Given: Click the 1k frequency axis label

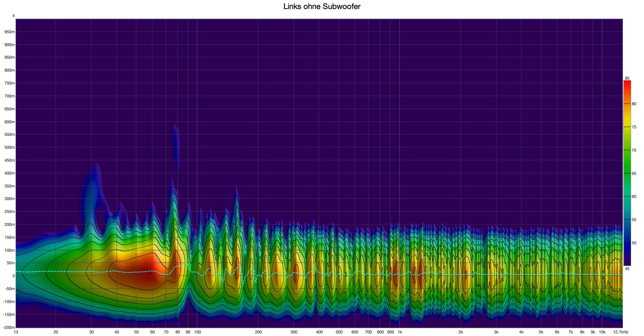Looking at the screenshot, I should [x=400, y=332].
